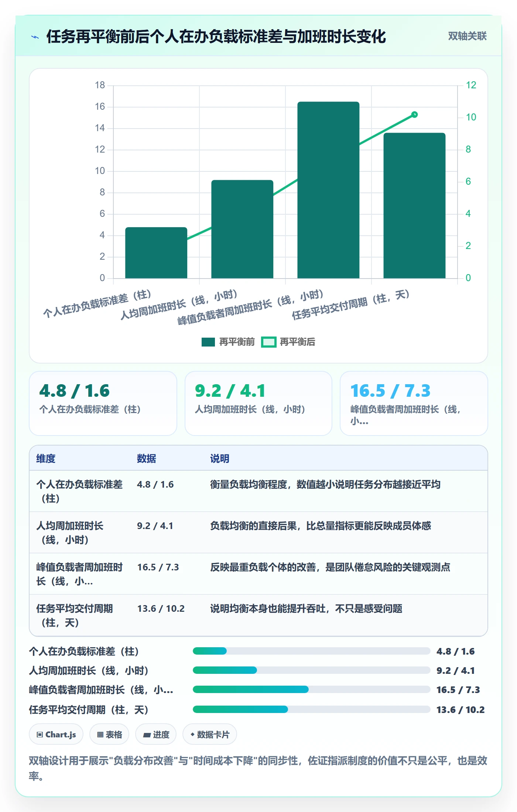Click the bar for 任务平均交付周期
The image size is (517, 812).
[x=414, y=205]
